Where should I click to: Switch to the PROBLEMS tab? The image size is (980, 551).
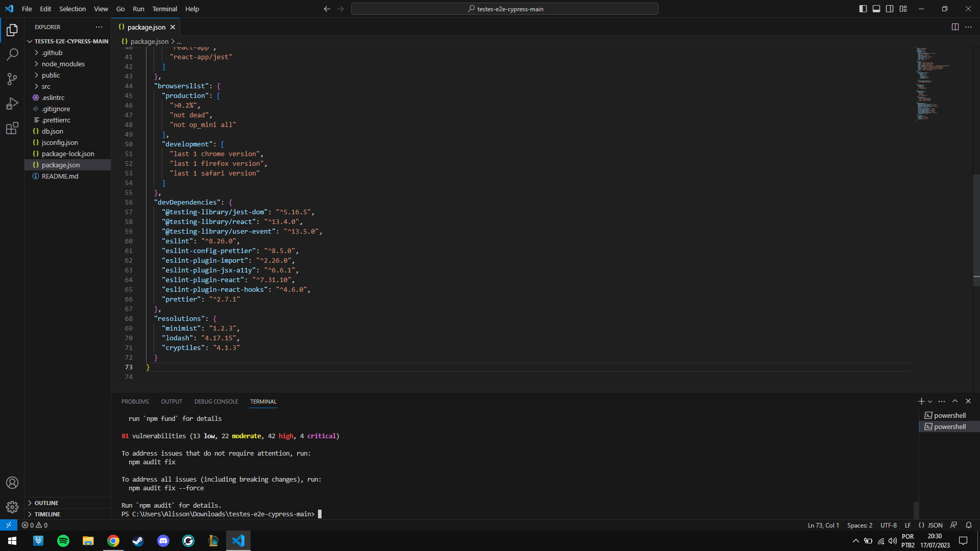[135, 402]
